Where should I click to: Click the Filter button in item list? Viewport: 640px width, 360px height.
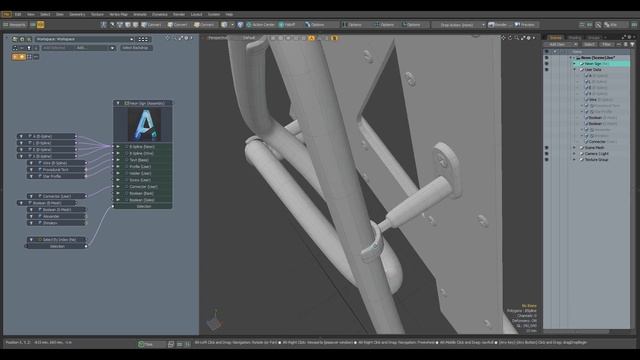click(607, 44)
